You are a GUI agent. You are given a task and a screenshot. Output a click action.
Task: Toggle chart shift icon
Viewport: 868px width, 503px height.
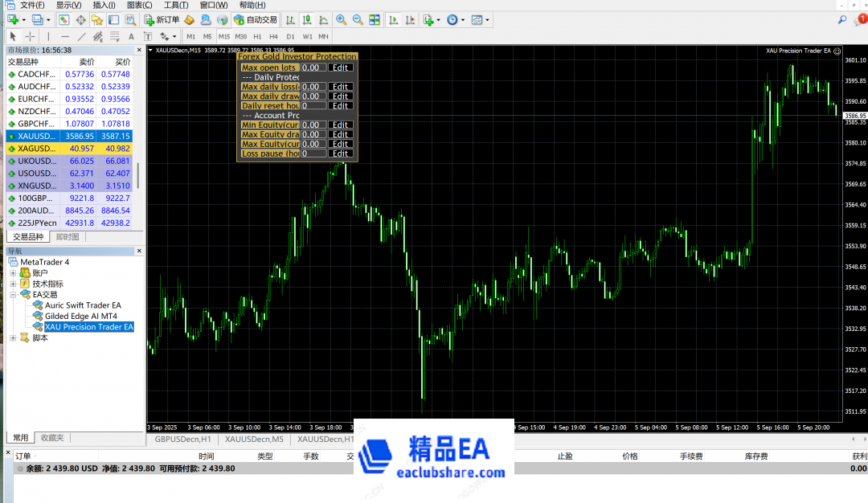coord(410,20)
